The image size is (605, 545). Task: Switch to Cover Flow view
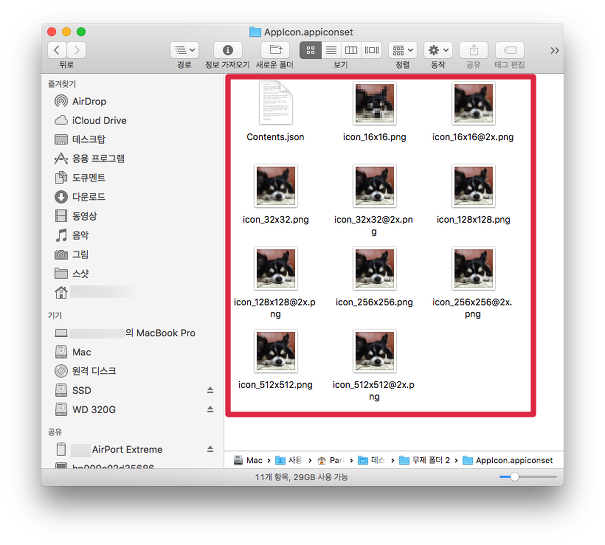tap(372, 50)
